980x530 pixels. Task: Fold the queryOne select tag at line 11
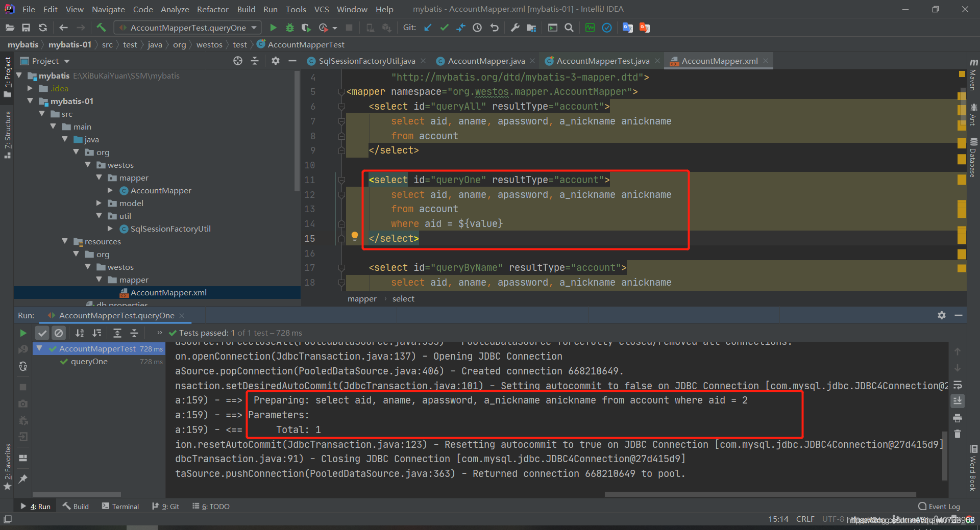tap(341, 180)
